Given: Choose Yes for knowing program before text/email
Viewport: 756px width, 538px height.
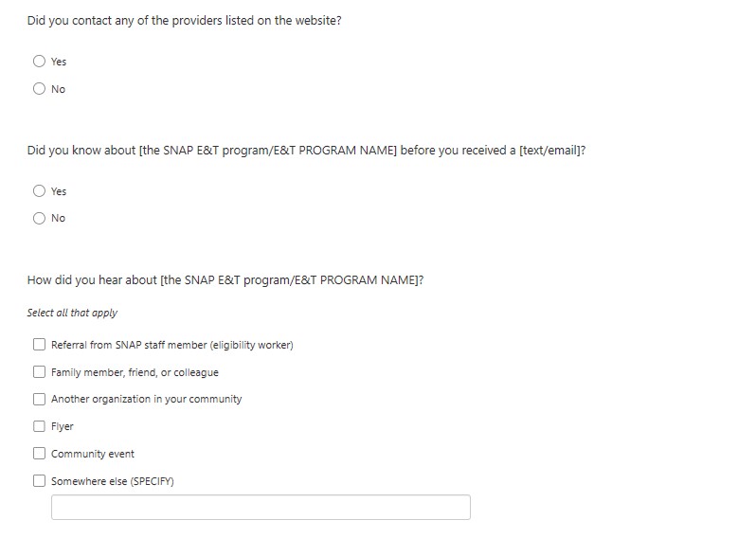Looking at the screenshot, I should tap(39, 190).
